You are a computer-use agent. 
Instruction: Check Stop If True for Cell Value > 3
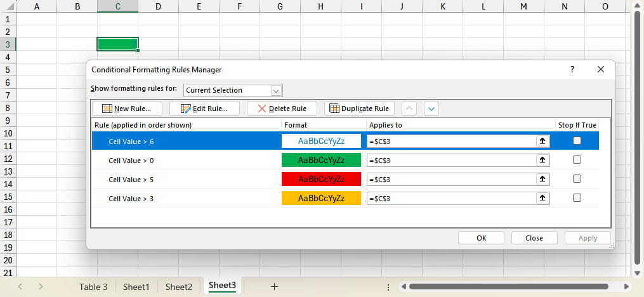pos(577,198)
